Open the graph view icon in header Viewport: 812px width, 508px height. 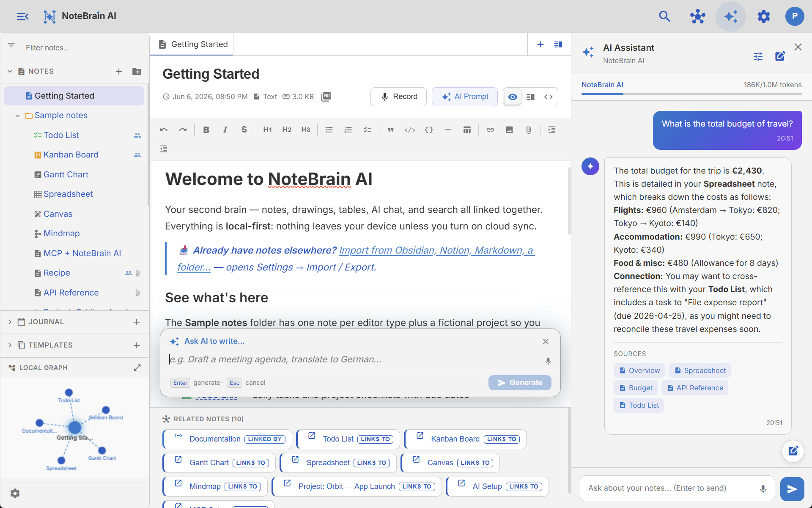click(698, 17)
